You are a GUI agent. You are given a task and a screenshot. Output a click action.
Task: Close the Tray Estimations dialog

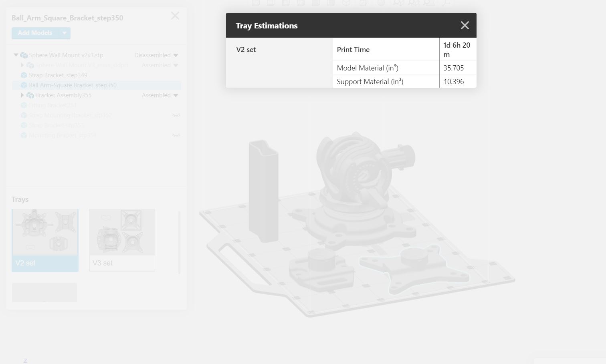click(465, 26)
